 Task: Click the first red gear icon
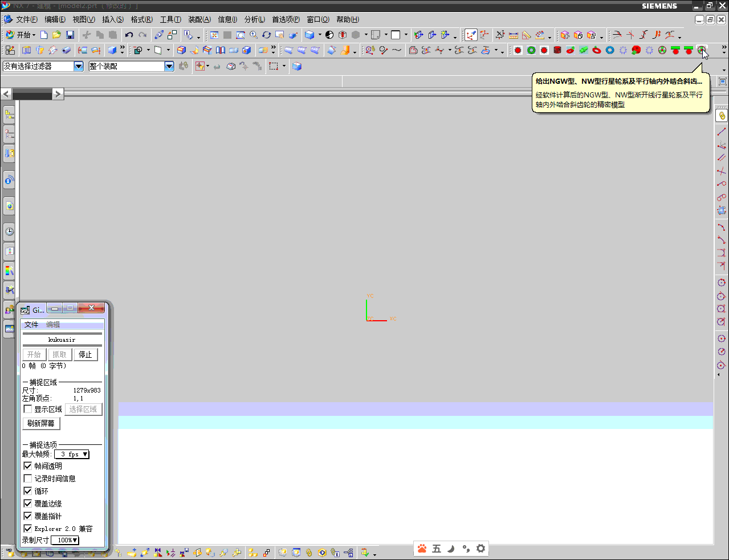pyautogui.click(x=518, y=50)
